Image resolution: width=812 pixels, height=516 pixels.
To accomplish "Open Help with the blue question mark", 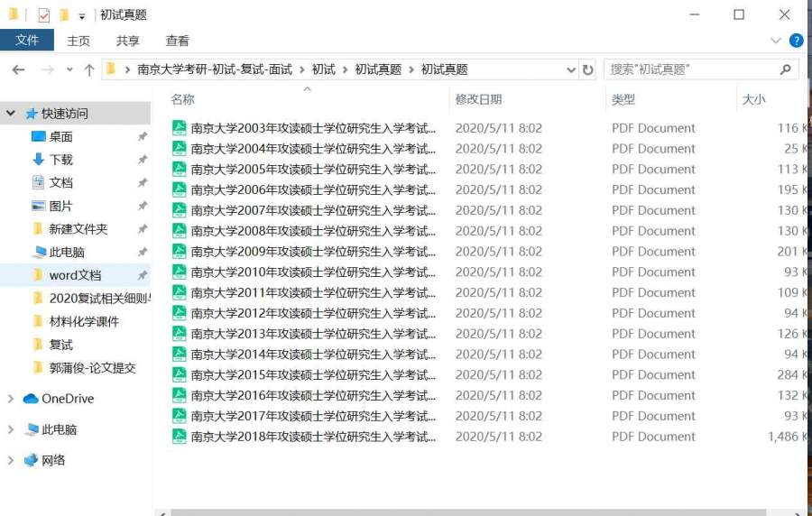I will pos(796,41).
